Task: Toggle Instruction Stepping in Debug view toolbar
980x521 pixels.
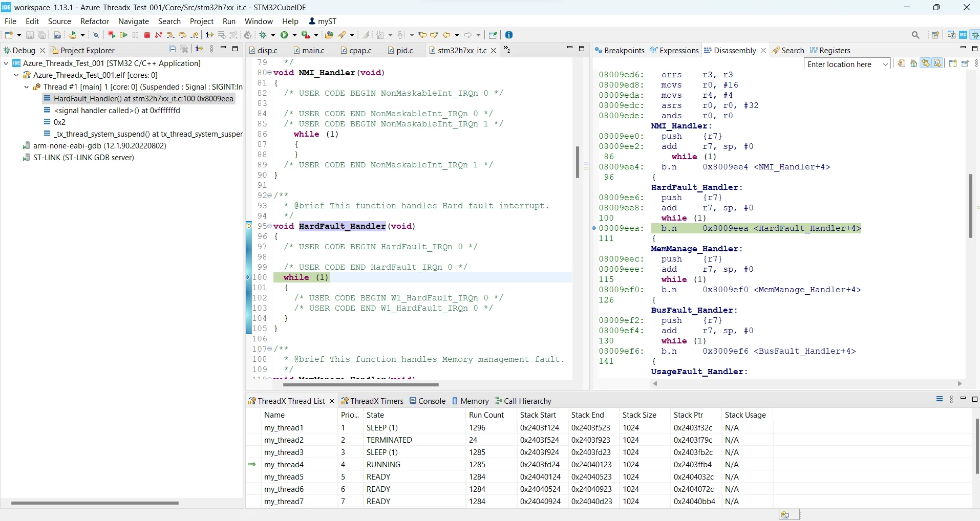Action: [x=199, y=49]
